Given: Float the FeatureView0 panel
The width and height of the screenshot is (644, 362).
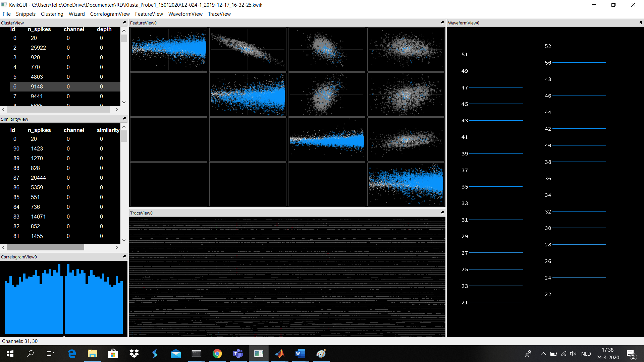Looking at the screenshot, I should [x=442, y=23].
